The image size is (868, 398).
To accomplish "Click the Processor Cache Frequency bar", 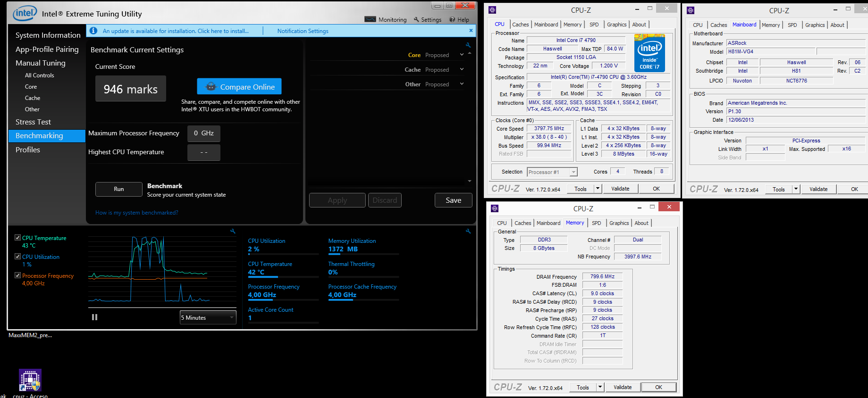I will 363,299.
